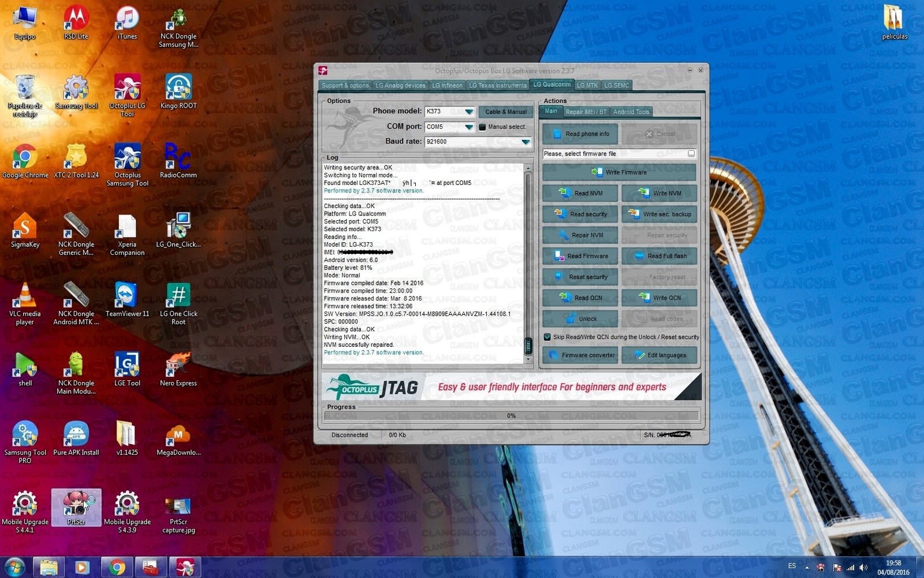This screenshot has width=924, height=578.
Task: Toggle Skip Read/Write QCN during Unlock checkbox
Action: pyautogui.click(x=547, y=337)
